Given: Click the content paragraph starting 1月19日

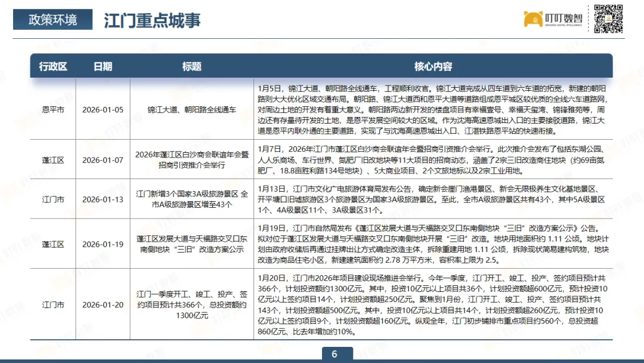Looking at the screenshot, I should pos(433,244).
